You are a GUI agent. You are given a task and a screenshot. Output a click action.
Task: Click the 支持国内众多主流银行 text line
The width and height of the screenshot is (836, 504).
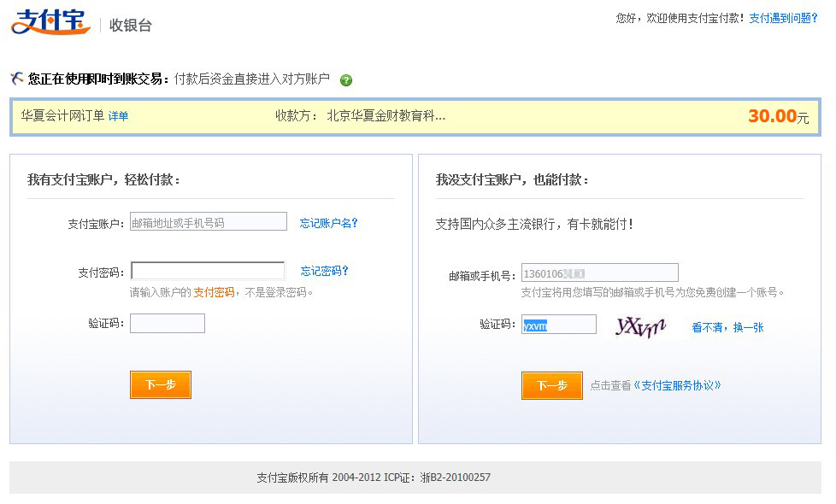pyautogui.click(x=534, y=224)
